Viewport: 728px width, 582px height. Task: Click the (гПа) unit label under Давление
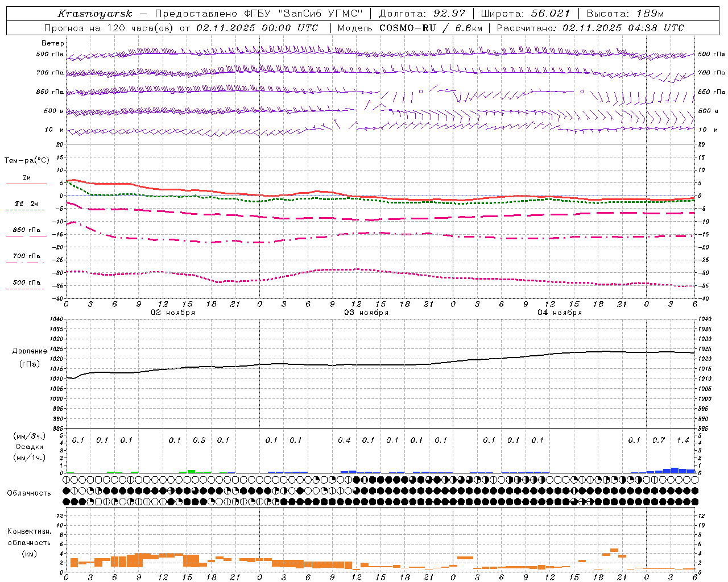pos(30,364)
